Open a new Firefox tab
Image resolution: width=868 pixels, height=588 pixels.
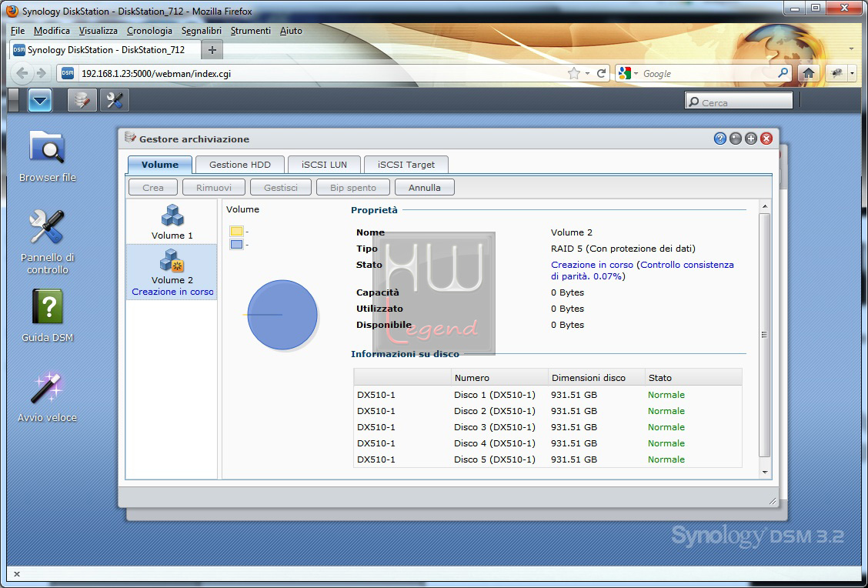[x=212, y=50]
